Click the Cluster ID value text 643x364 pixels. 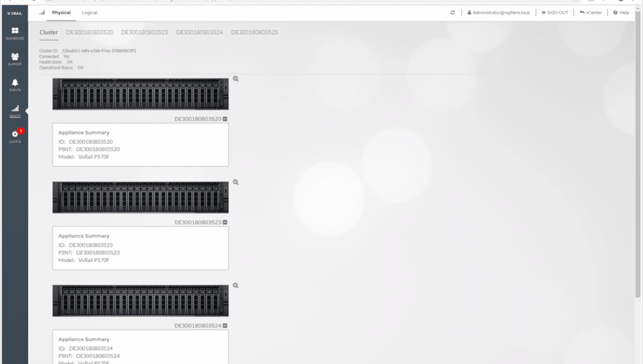99,51
